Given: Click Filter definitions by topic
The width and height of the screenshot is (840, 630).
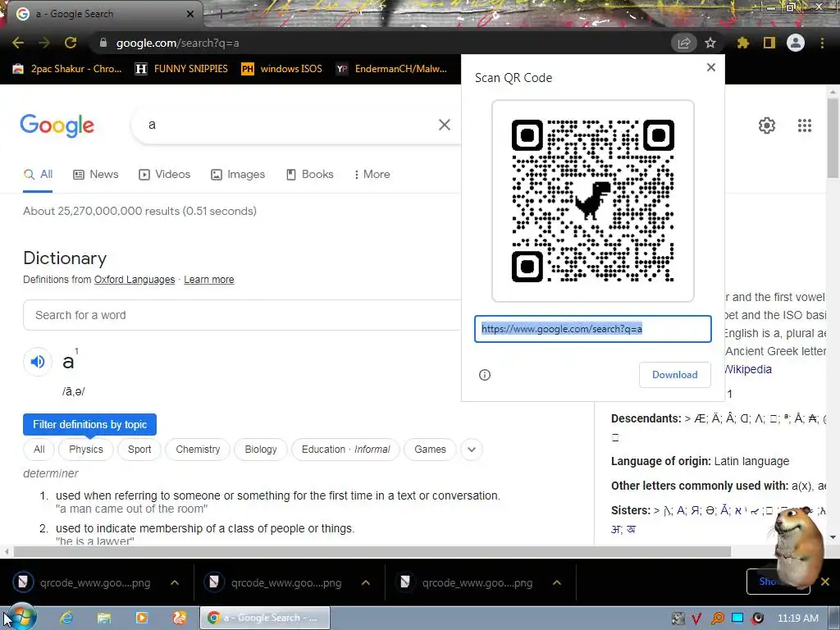Looking at the screenshot, I should 89,424.
